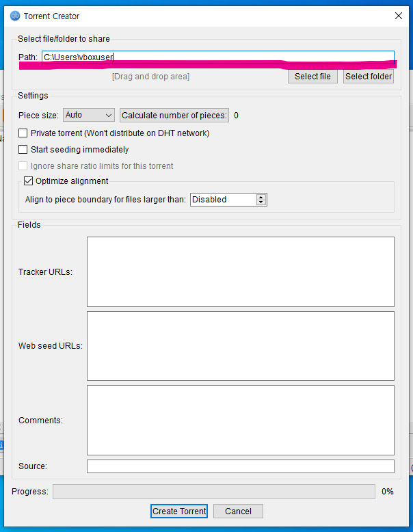Click the Drag and drop area label
This screenshot has height=532, width=413.
(x=150, y=77)
